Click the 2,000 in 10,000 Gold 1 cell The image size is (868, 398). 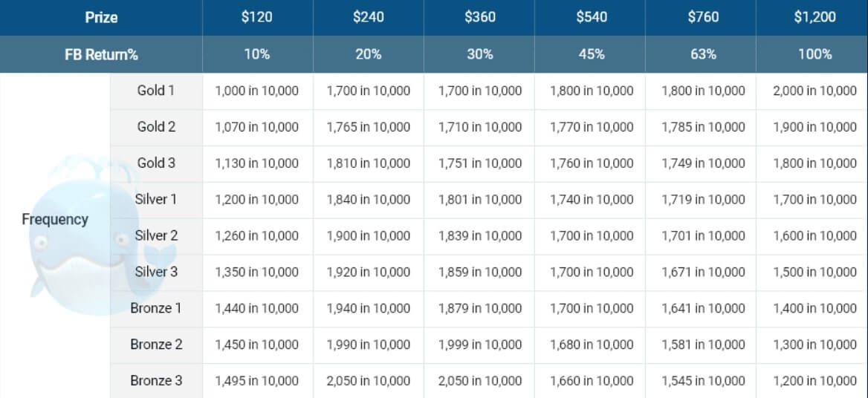tap(814, 91)
